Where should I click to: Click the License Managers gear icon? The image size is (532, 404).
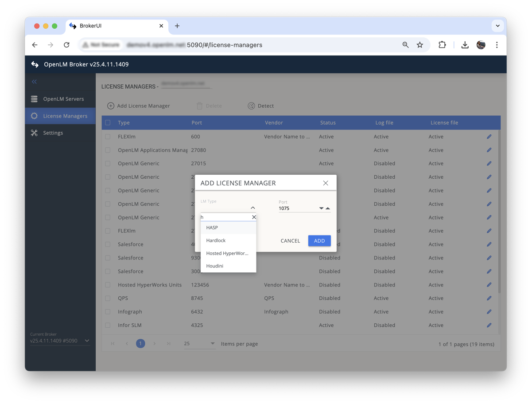point(34,115)
